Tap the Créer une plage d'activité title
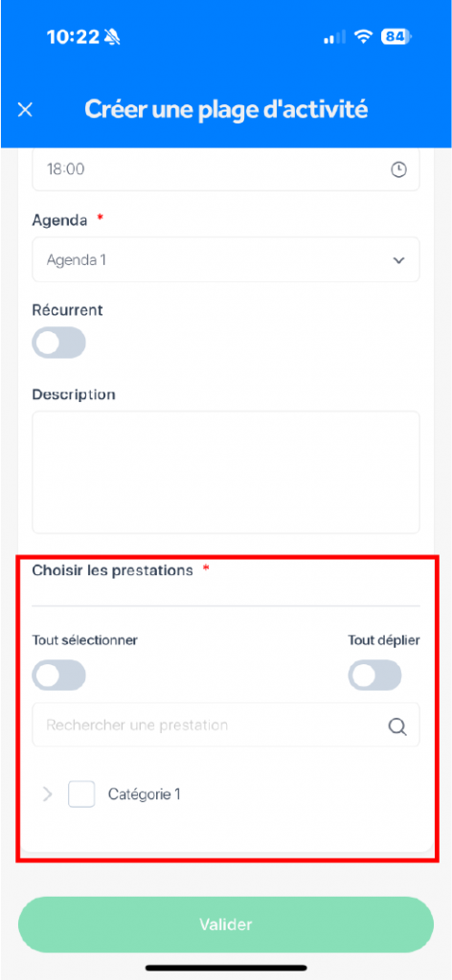 [x=226, y=109]
